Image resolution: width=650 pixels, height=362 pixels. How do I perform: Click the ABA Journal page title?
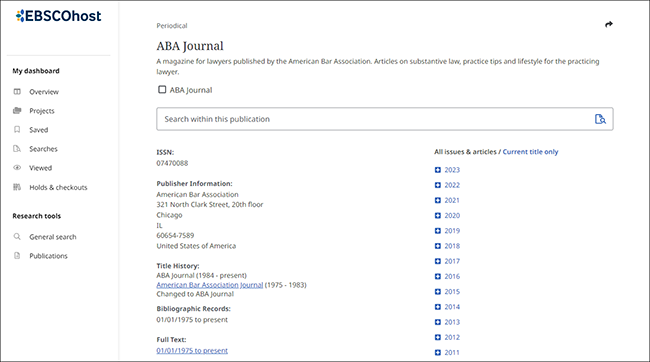click(x=190, y=46)
